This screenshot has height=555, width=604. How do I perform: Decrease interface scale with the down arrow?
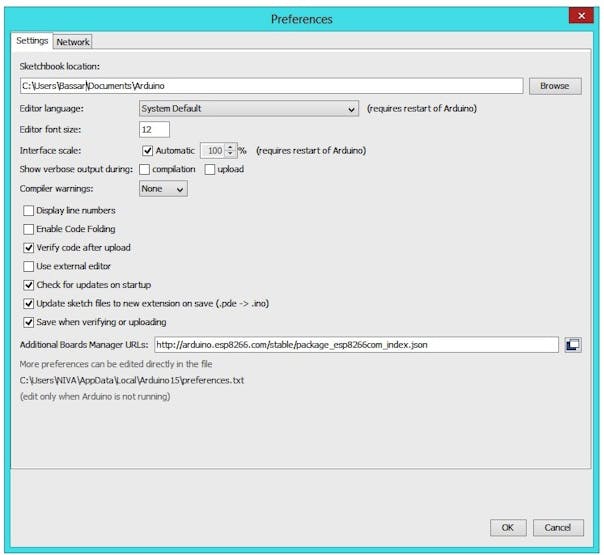click(x=230, y=154)
